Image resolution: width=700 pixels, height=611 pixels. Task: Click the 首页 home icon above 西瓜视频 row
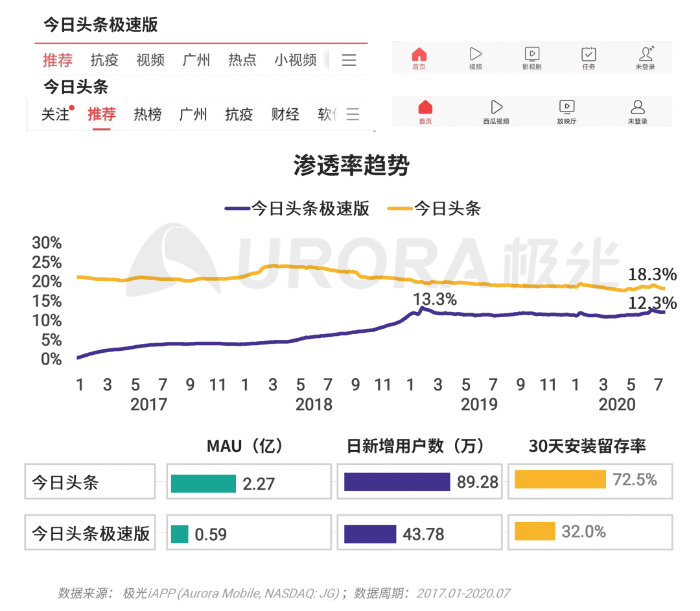420,54
